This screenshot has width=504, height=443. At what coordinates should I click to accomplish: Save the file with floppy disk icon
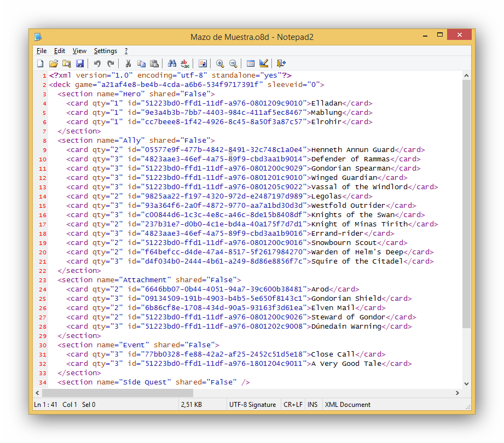80,63
